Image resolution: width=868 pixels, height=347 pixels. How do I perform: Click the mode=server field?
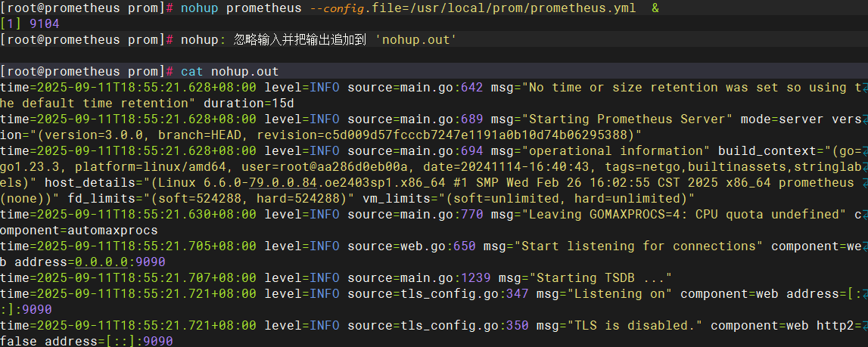pos(782,119)
